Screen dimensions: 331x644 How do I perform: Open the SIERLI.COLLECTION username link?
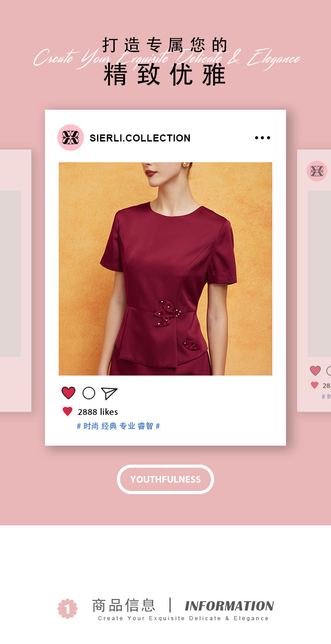click(140, 138)
